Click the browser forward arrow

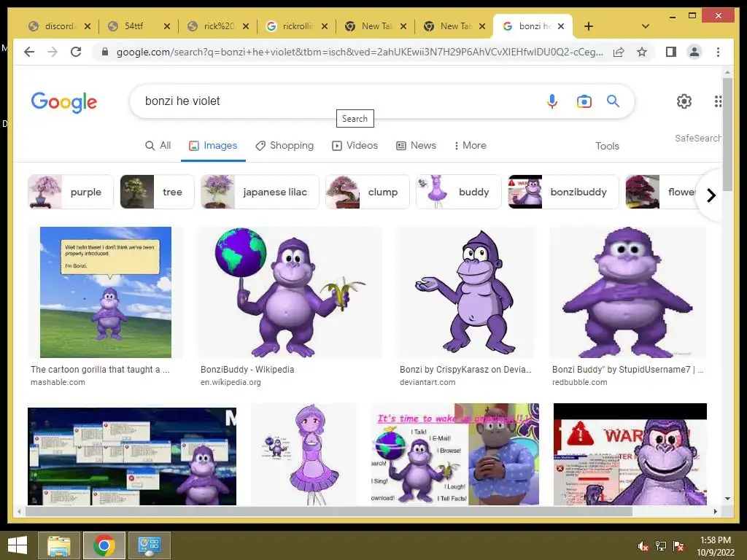pyautogui.click(x=53, y=52)
